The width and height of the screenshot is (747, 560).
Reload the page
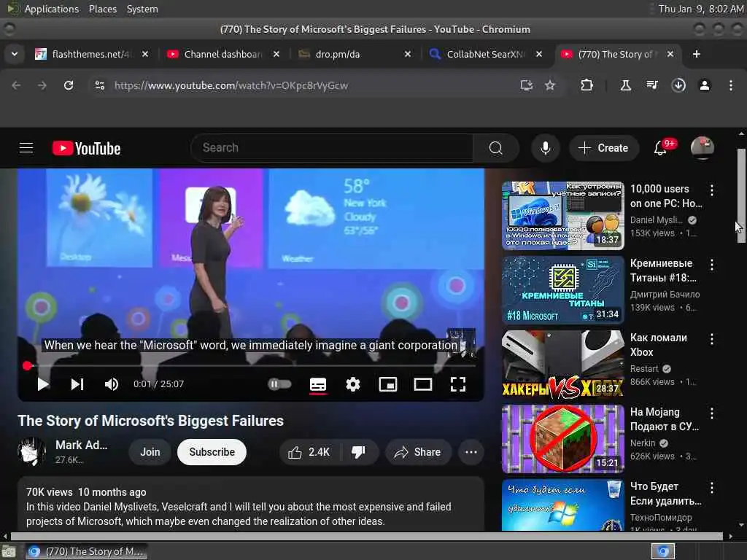coord(69,85)
